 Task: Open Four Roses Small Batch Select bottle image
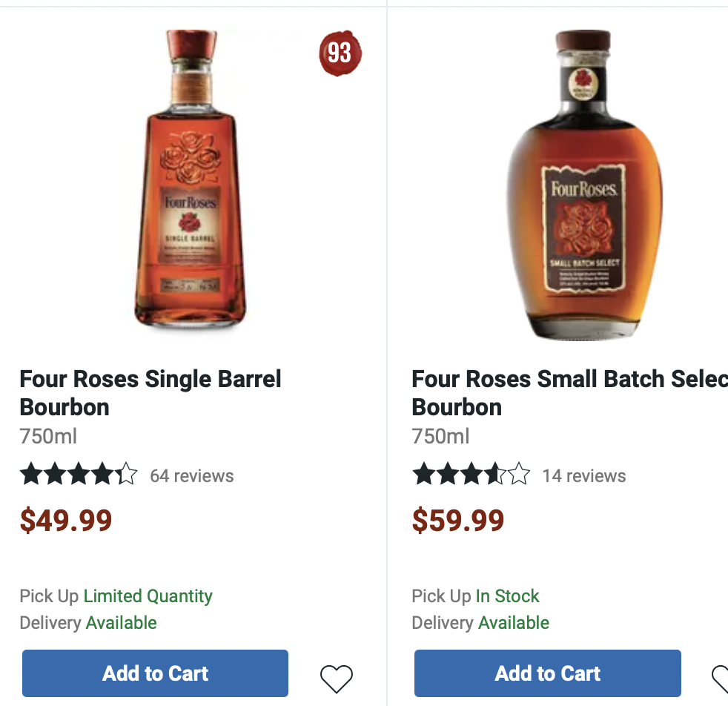point(584,185)
